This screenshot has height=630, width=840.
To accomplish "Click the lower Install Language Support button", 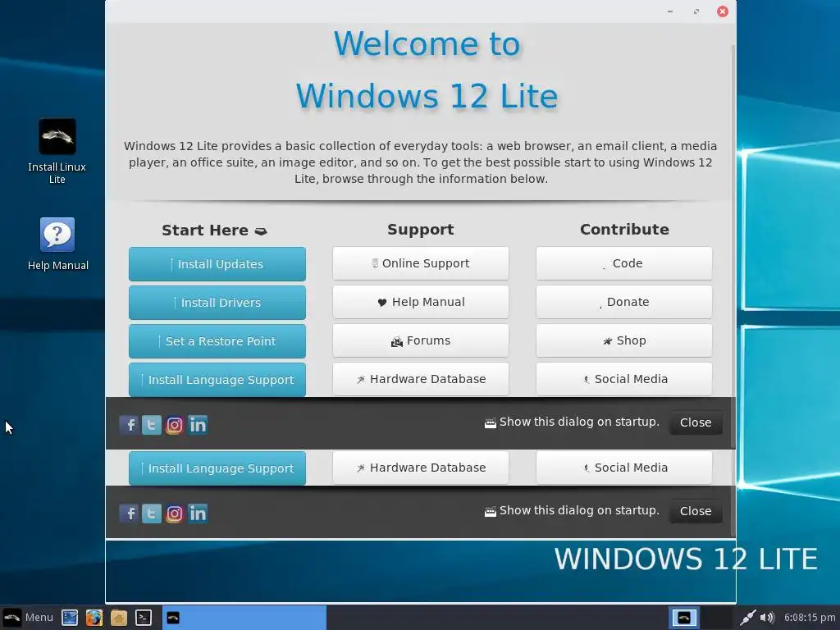I will [x=217, y=468].
